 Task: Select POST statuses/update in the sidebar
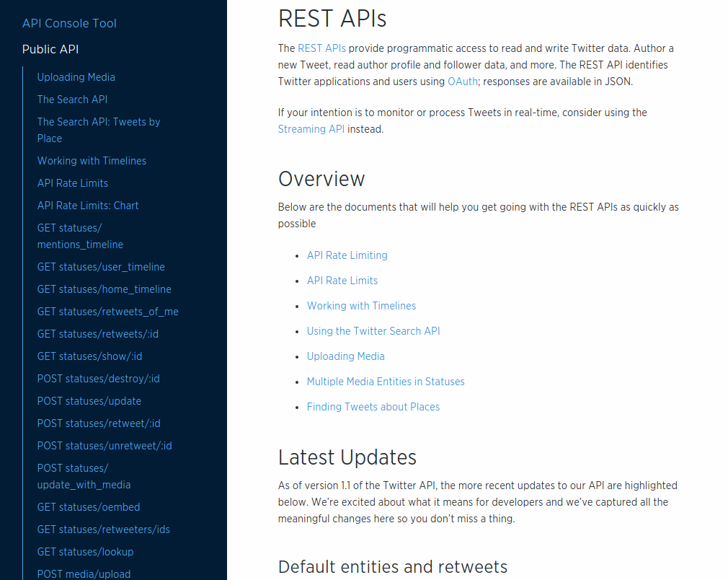tap(89, 401)
